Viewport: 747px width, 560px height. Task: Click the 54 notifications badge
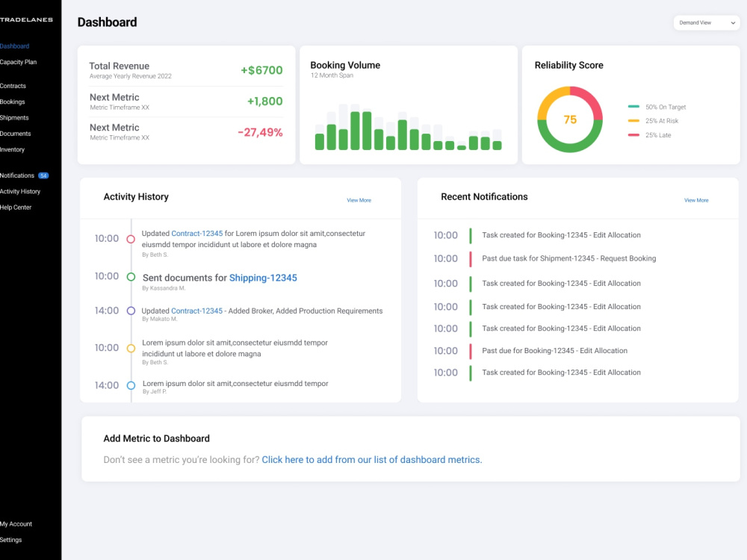[43, 175]
